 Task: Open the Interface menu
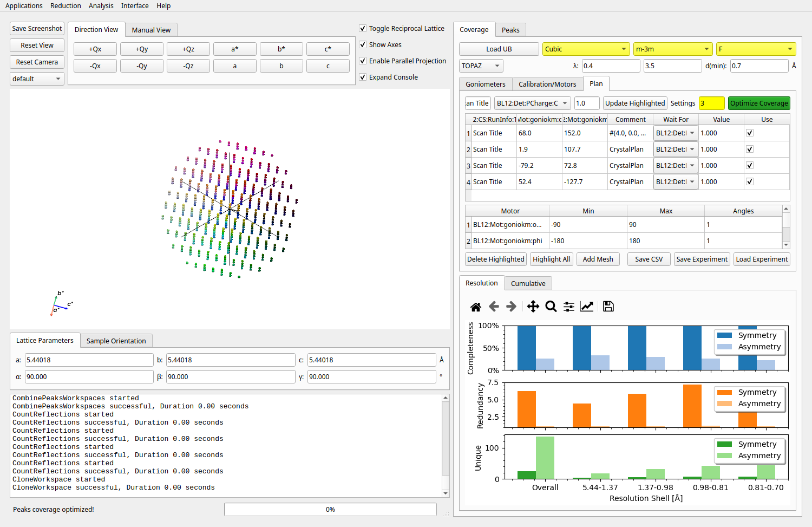coord(135,5)
